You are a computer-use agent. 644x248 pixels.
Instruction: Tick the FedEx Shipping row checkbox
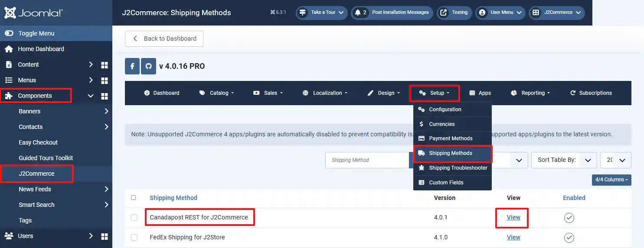[134, 237]
